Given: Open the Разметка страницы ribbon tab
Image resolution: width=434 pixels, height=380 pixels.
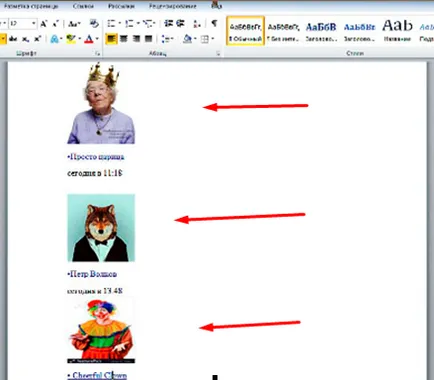Looking at the screenshot, I should point(31,6).
